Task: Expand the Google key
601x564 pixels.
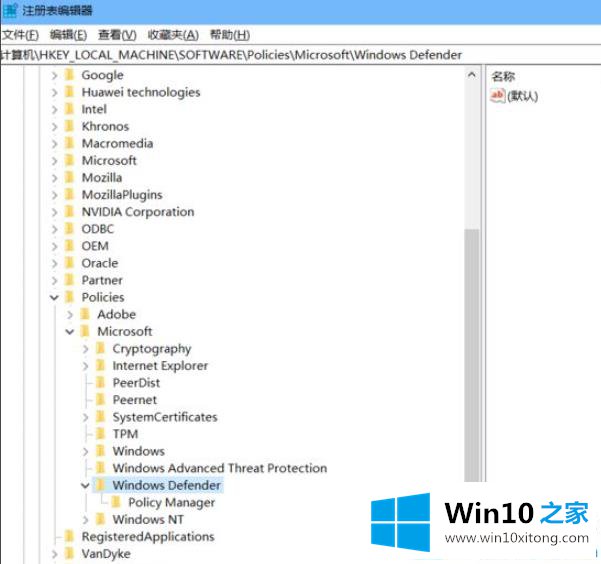Action: (x=54, y=76)
